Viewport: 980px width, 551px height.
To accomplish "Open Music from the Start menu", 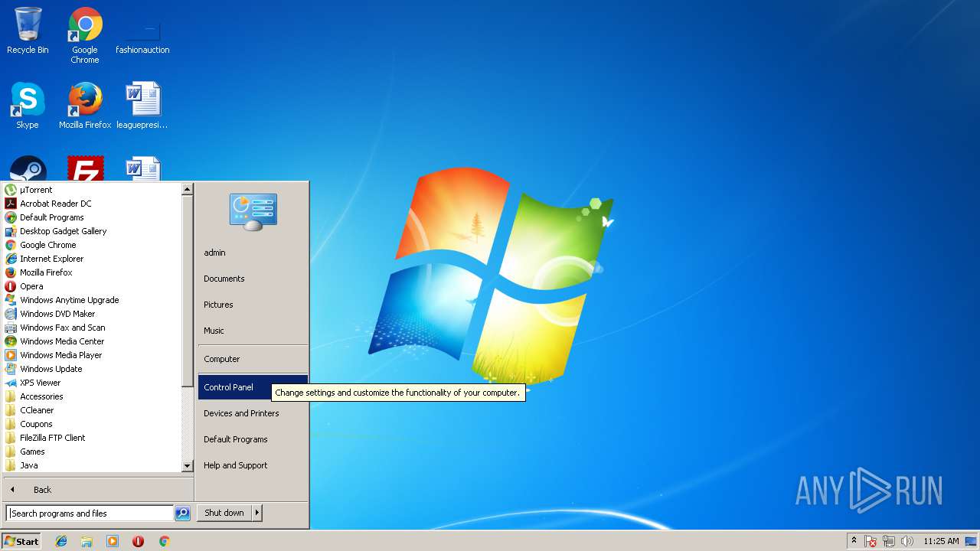I will pos(253,331).
